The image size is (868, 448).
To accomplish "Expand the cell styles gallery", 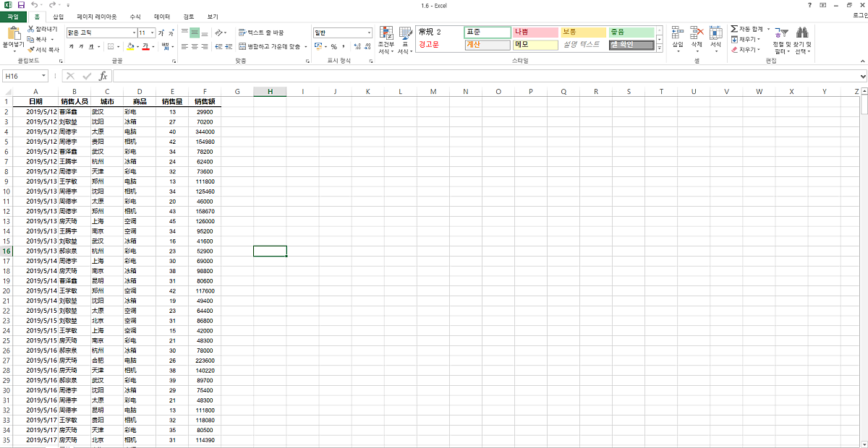I will (x=660, y=48).
